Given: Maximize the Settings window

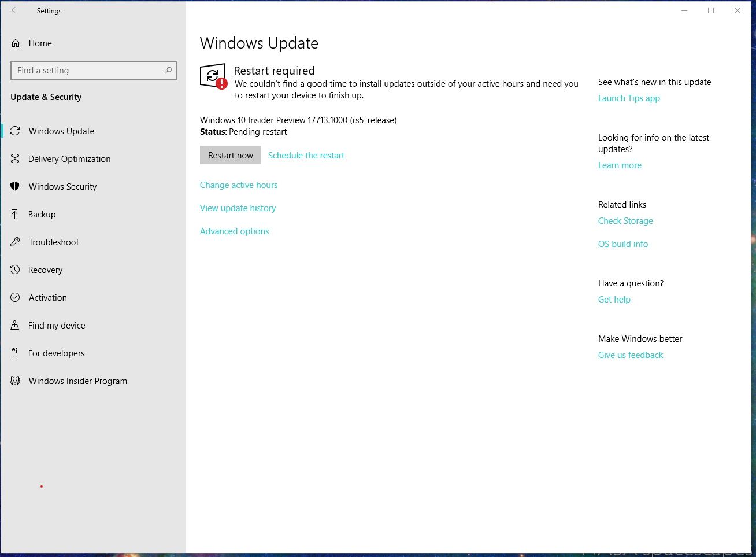Looking at the screenshot, I should pyautogui.click(x=711, y=10).
